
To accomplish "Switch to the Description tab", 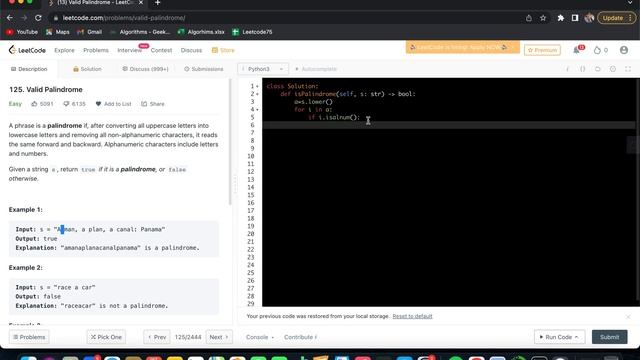I will (x=29, y=69).
